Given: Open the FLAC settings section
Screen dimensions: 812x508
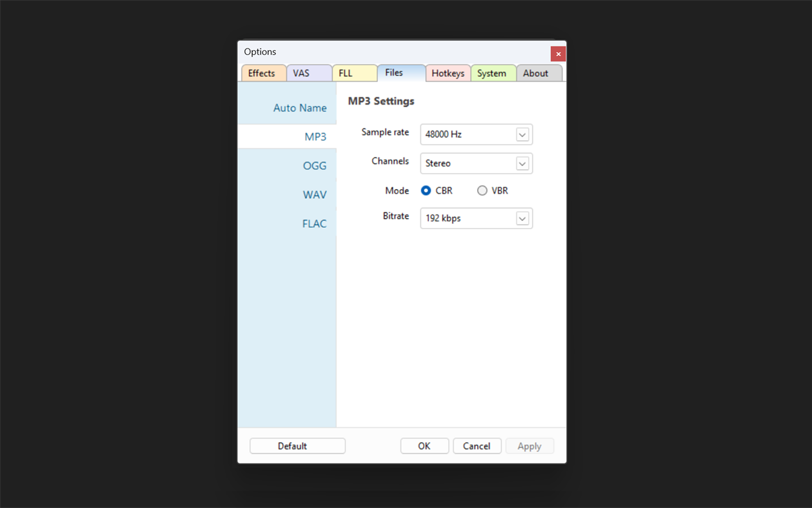Looking at the screenshot, I should [315, 223].
